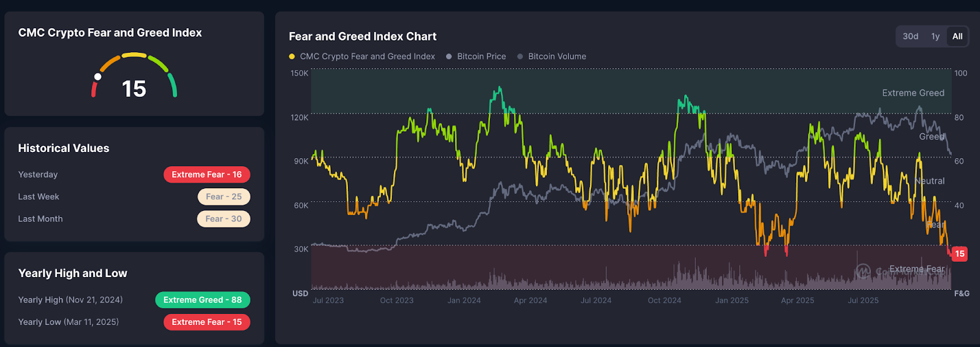Select the All time range
Screen dimensions: 980x347
(957, 36)
